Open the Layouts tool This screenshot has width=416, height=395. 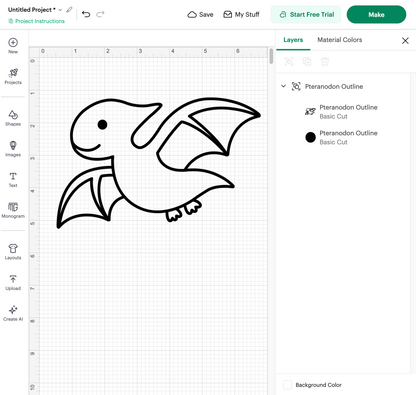[13, 252]
